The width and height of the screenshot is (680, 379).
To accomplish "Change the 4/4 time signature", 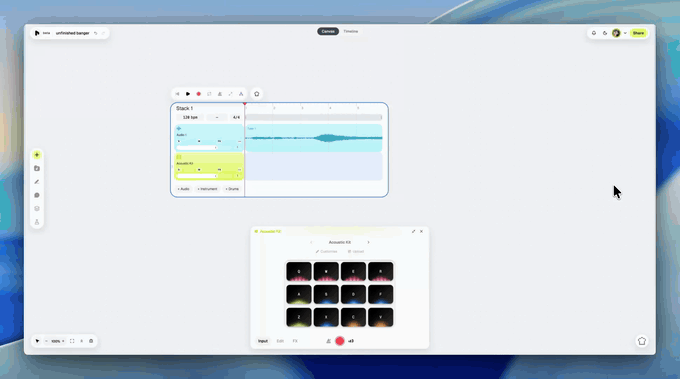I will pyautogui.click(x=236, y=118).
